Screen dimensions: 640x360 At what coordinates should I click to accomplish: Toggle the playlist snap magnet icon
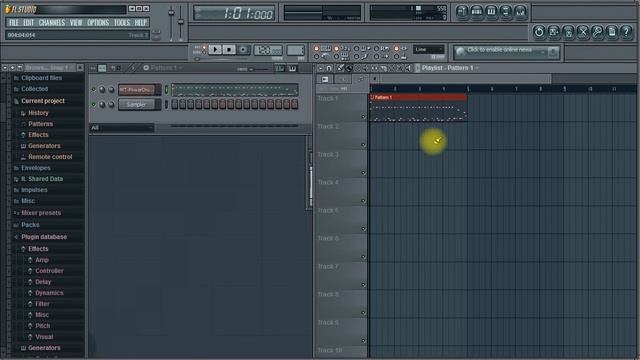click(329, 68)
